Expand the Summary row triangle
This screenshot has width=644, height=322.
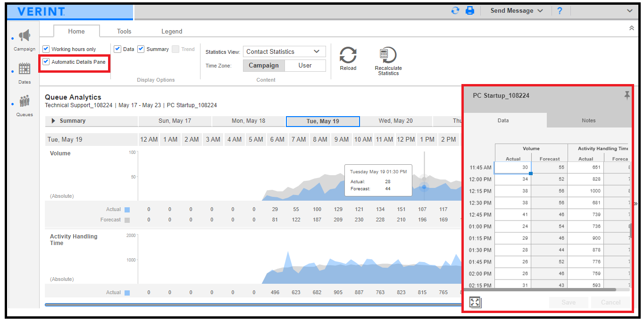tap(53, 121)
